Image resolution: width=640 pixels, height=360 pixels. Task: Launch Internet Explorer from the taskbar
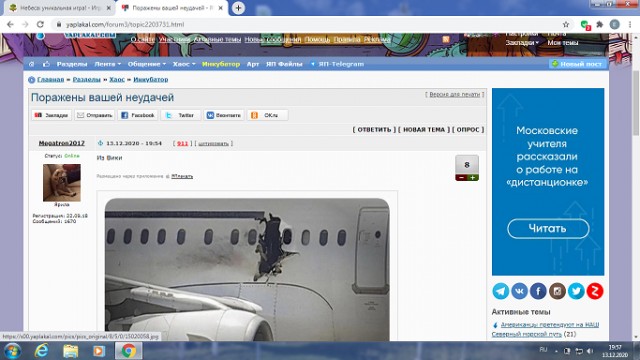click(41, 351)
